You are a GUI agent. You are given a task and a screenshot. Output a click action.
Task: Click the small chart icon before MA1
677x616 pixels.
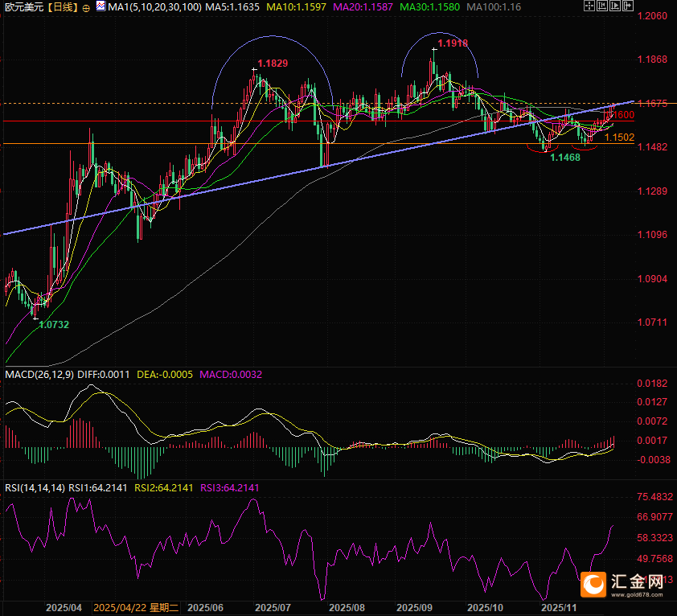click(101, 6)
